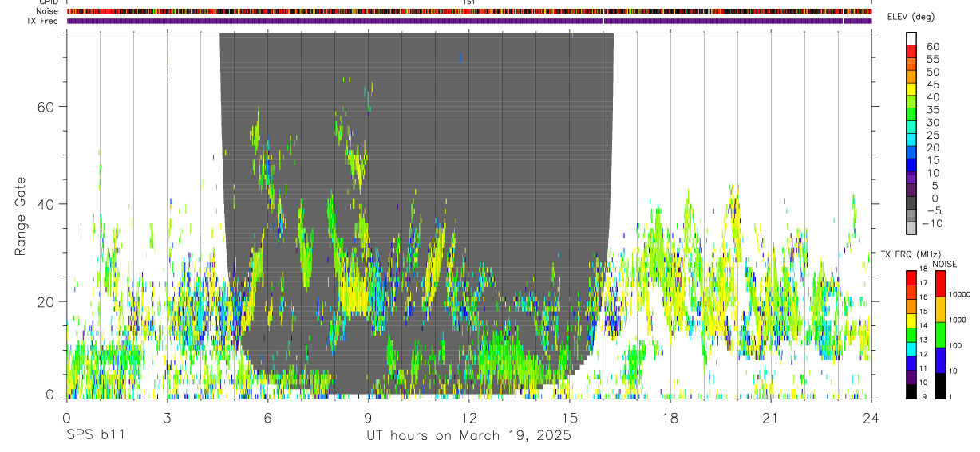Click the SPS b11 radar label
This screenshot has width=980, height=452.
pos(95,436)
